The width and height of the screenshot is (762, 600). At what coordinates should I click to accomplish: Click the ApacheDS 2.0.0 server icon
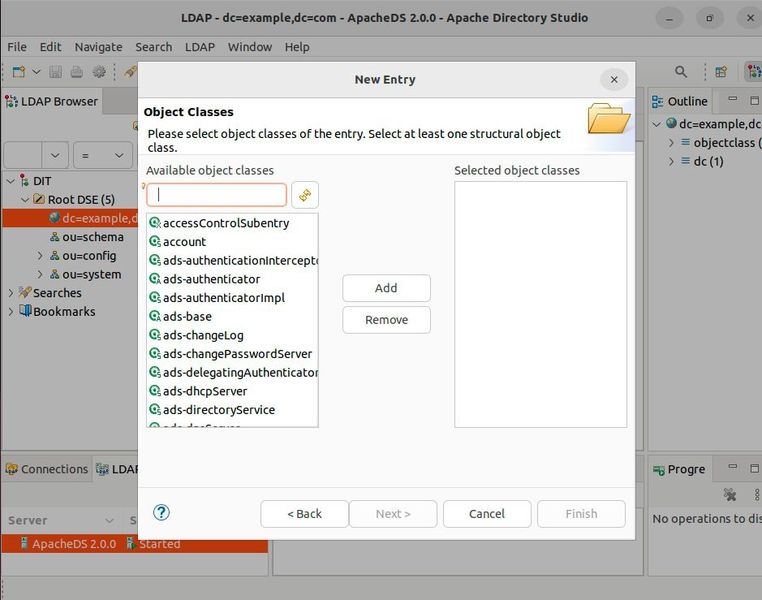(x=24, y=543)
